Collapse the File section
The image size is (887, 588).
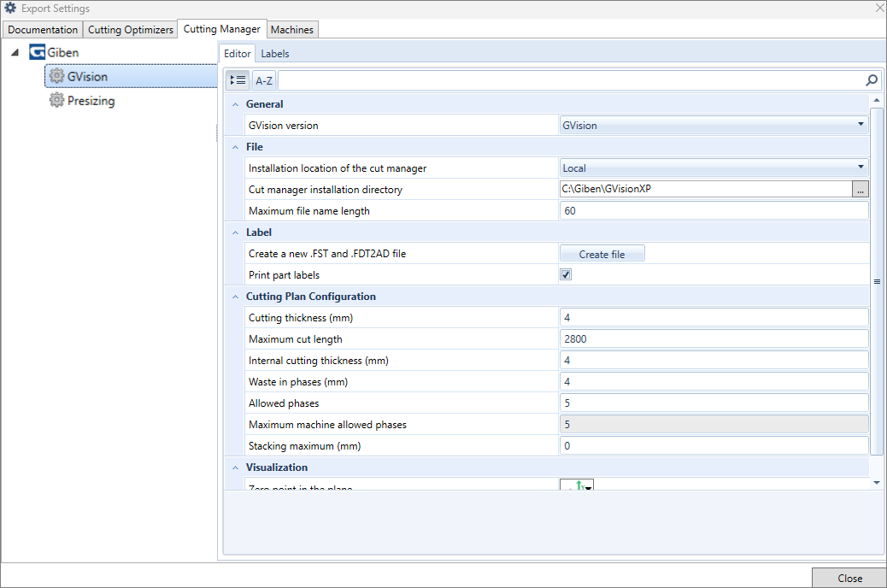(x=235, y=147)
